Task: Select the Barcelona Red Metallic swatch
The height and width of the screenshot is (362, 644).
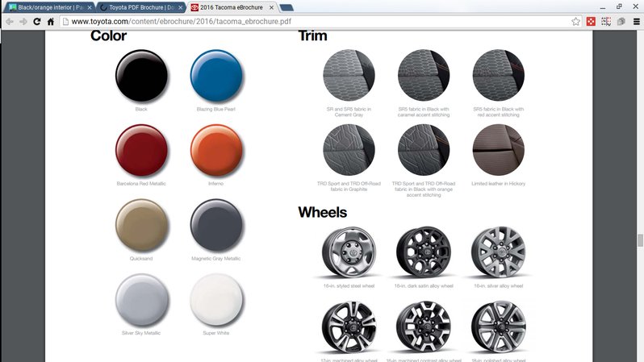Action: pyautogui.click(x=142, y=150)
